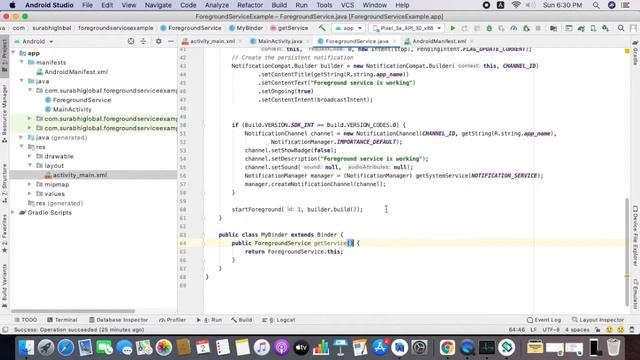This screenshot has height=360, width=640.
Task: Select MainActivity in the project tree
Action: point(68,109)
